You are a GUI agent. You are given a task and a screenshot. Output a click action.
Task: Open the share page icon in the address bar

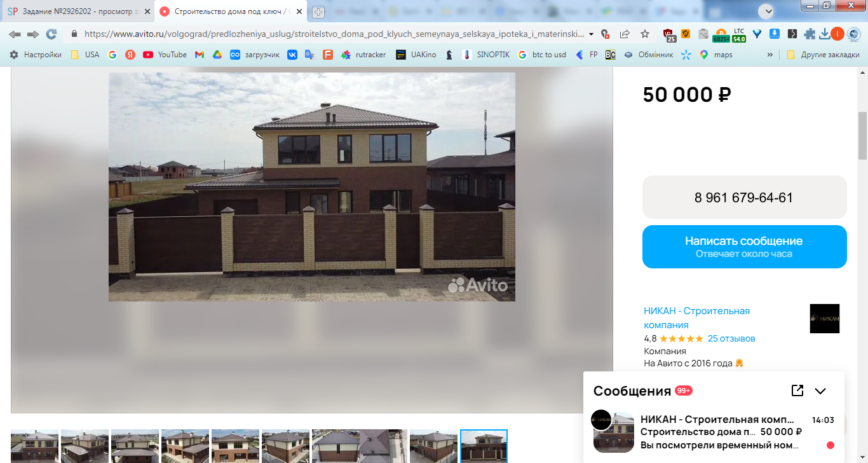pyautogui.click(x=625, y=34)
